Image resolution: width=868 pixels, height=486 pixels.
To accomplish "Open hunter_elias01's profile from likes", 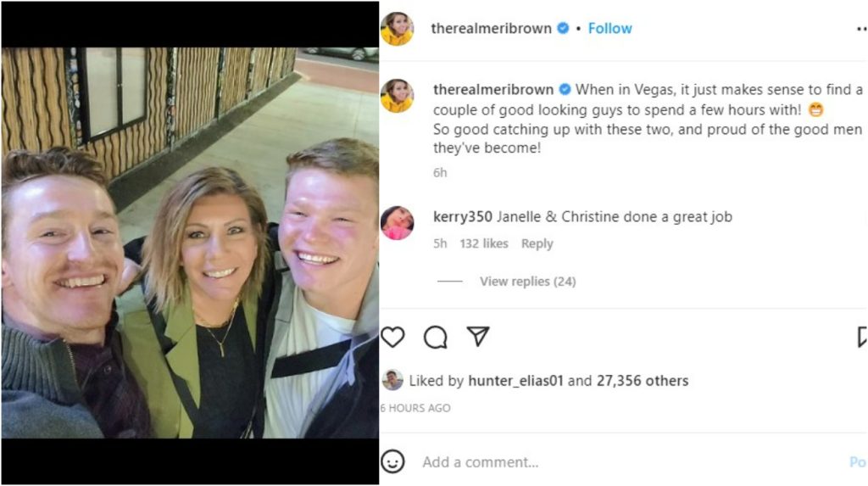I will (515, 381).
